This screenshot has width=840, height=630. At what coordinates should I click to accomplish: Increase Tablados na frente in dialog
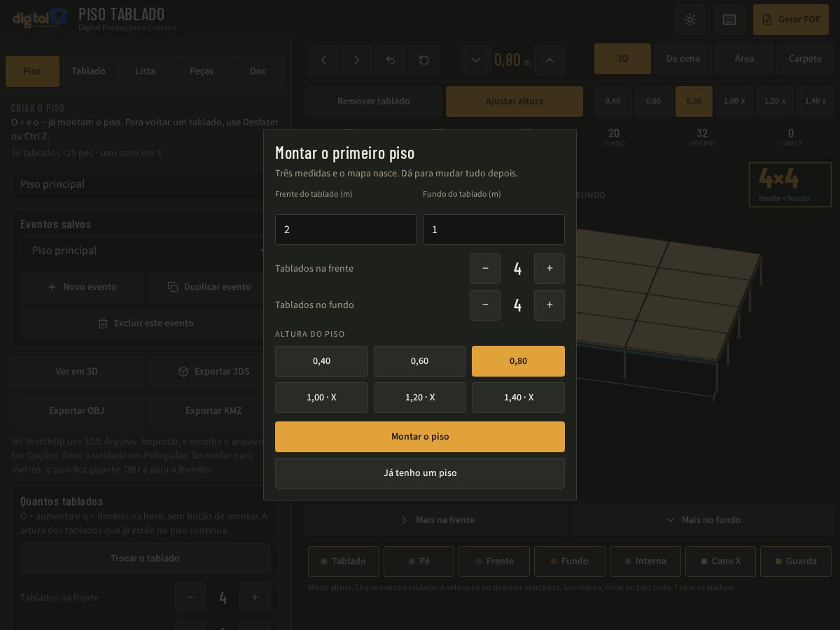tap(549, 269)
